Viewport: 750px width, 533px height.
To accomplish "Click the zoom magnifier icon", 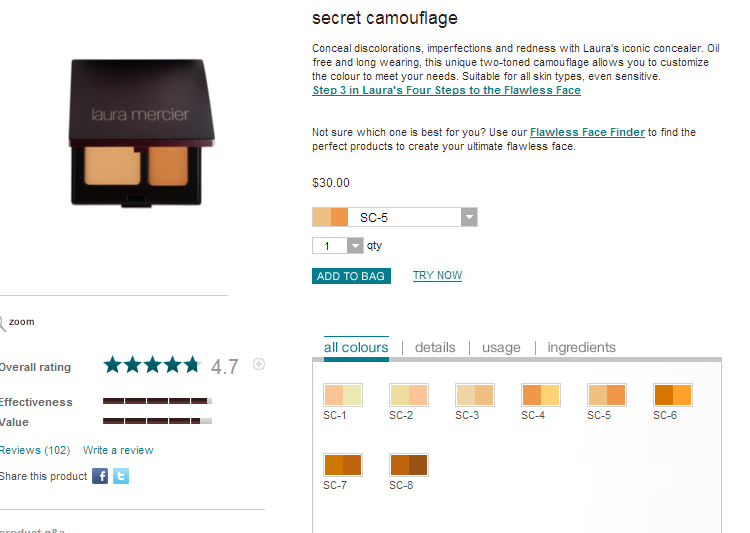I will 2,323.
